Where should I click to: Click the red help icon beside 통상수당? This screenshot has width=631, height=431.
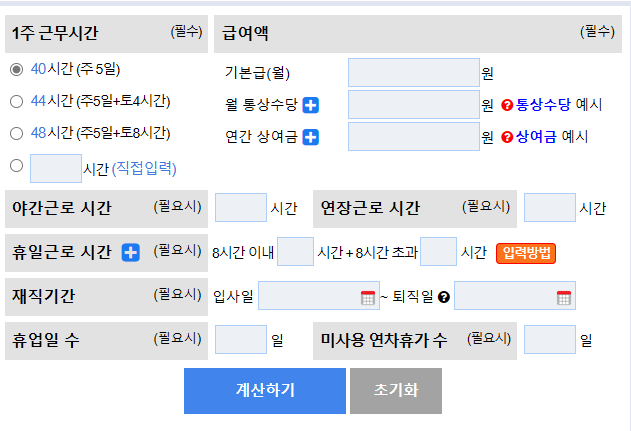[x=507, y=105]
